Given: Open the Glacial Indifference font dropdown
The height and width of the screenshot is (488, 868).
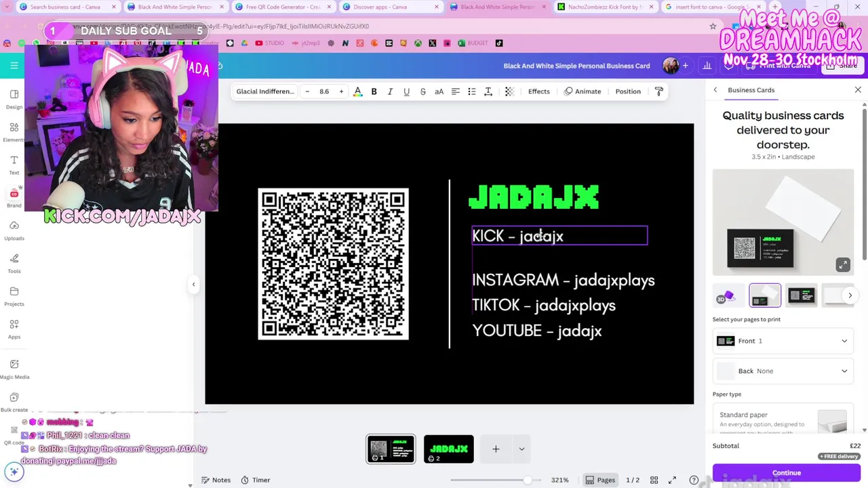Looking at the screenshot, I should 265,91.
